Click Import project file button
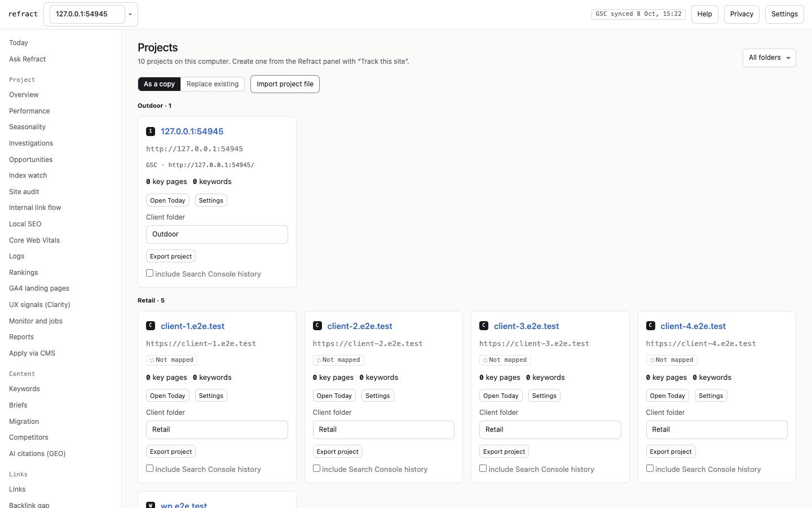This screenshot has width=812, height=508. (285, 84)
